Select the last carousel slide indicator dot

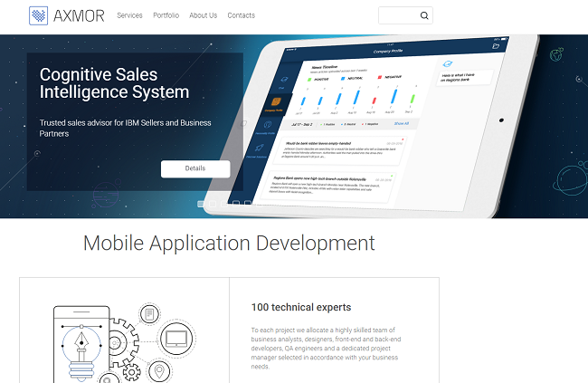coord(248,204)
